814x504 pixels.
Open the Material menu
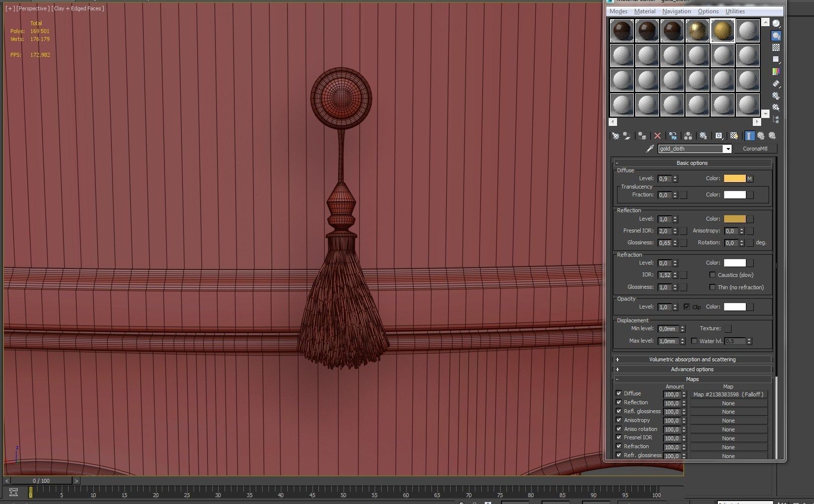tap(645, 11)
